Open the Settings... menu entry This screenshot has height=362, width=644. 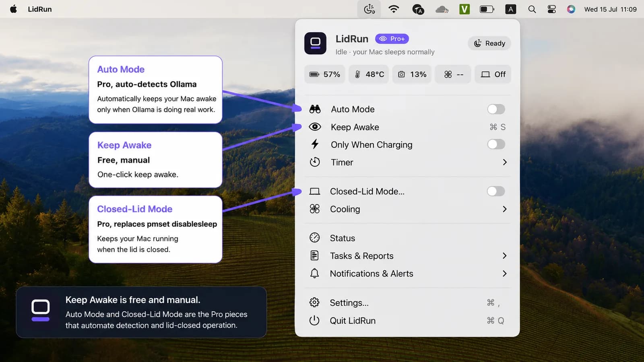click(x=407, y=302)
